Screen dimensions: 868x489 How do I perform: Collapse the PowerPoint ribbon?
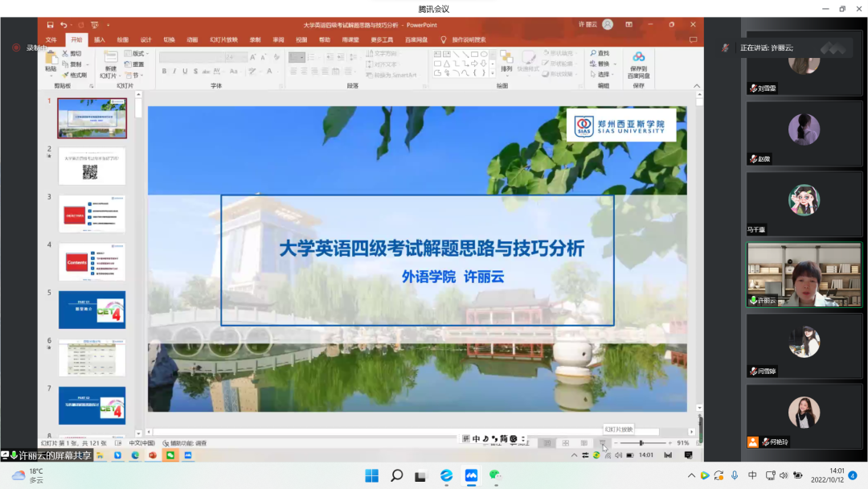[x=697, y=86]
